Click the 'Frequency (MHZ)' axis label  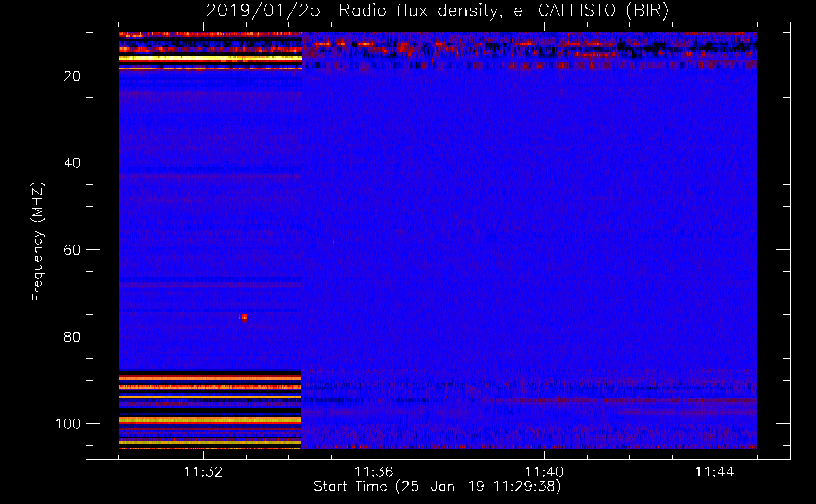pos(38,242)
